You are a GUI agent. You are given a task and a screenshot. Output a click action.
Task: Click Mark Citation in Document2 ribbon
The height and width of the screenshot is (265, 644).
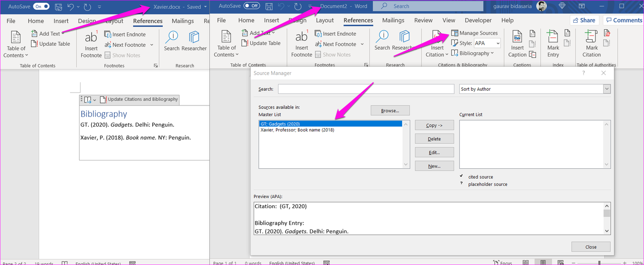tap(592, 44)
